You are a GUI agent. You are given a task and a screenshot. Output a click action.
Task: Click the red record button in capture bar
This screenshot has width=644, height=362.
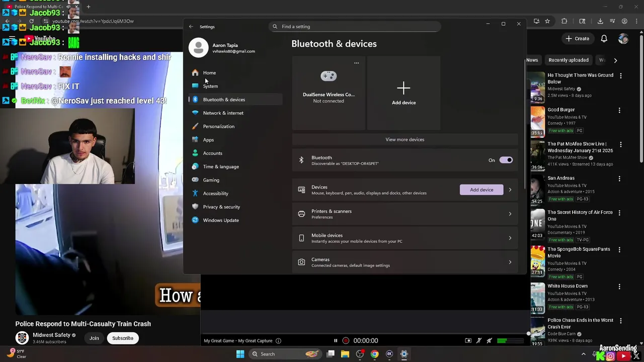coord(346,341)
